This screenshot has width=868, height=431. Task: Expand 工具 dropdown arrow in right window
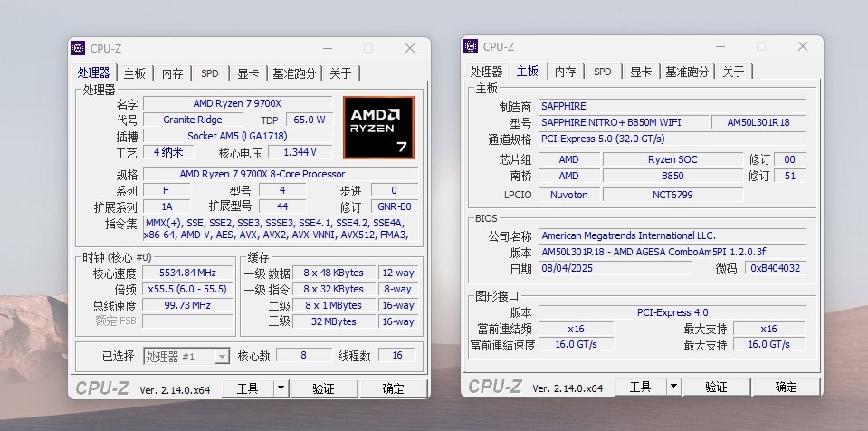(x=673, y=388)
